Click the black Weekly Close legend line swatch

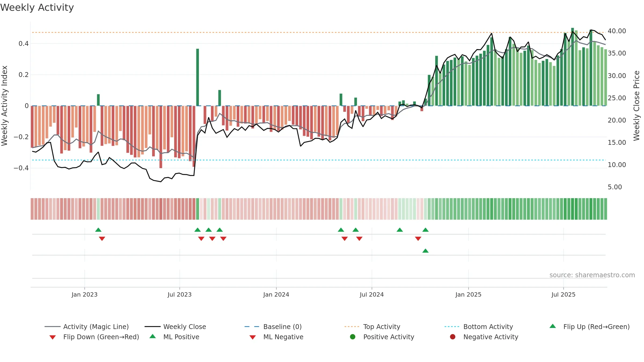153,327
